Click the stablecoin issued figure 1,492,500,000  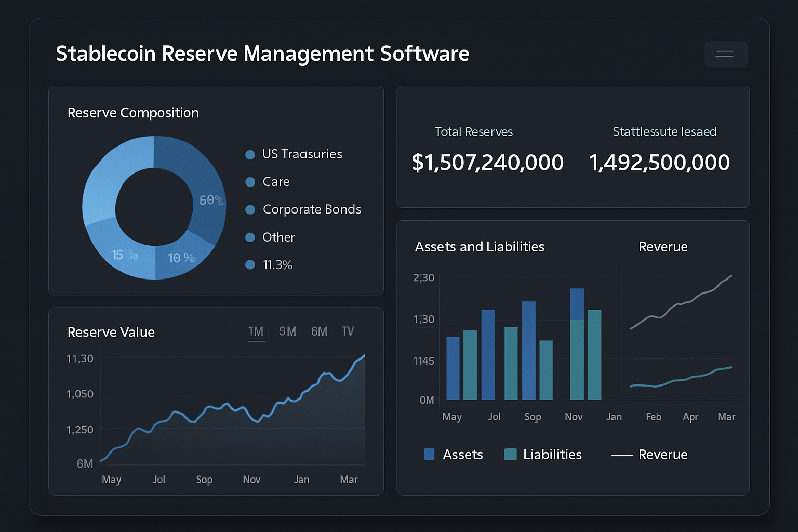(x=659, y=162)
